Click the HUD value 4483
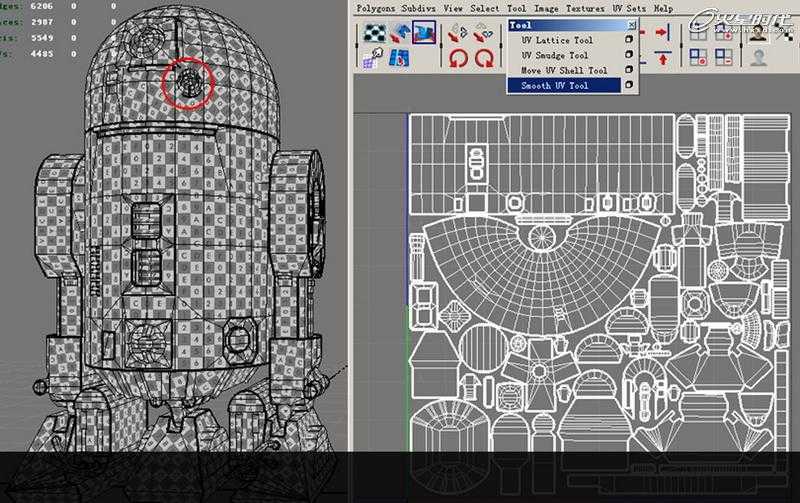Image resolution: width=800 pixels, height=503 pixels. 41,54
